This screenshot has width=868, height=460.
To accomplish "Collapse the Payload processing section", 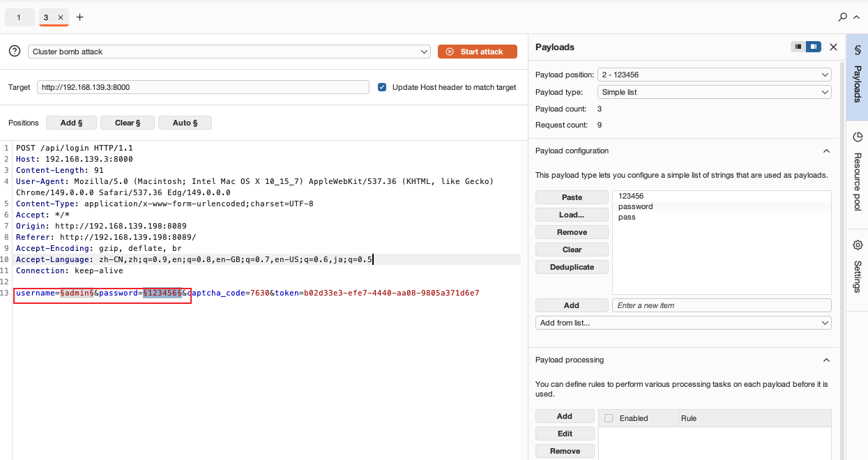I will (826, 360).
